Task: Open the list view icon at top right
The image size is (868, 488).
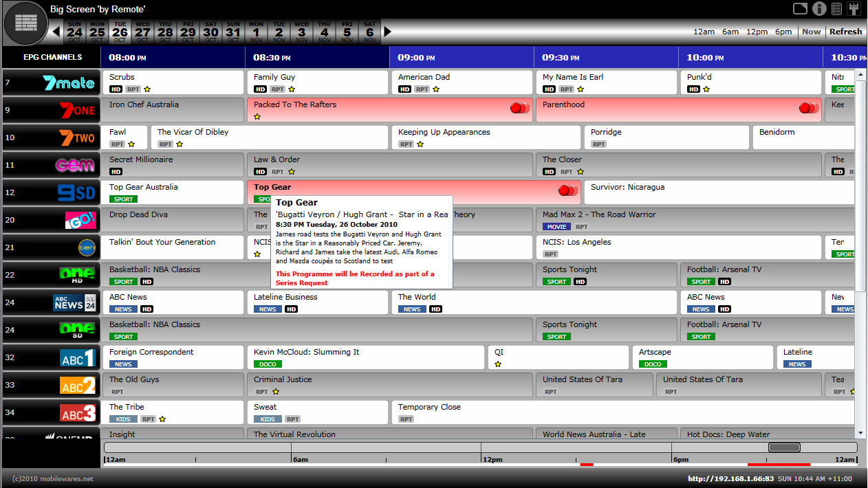Action: point(837,8)
